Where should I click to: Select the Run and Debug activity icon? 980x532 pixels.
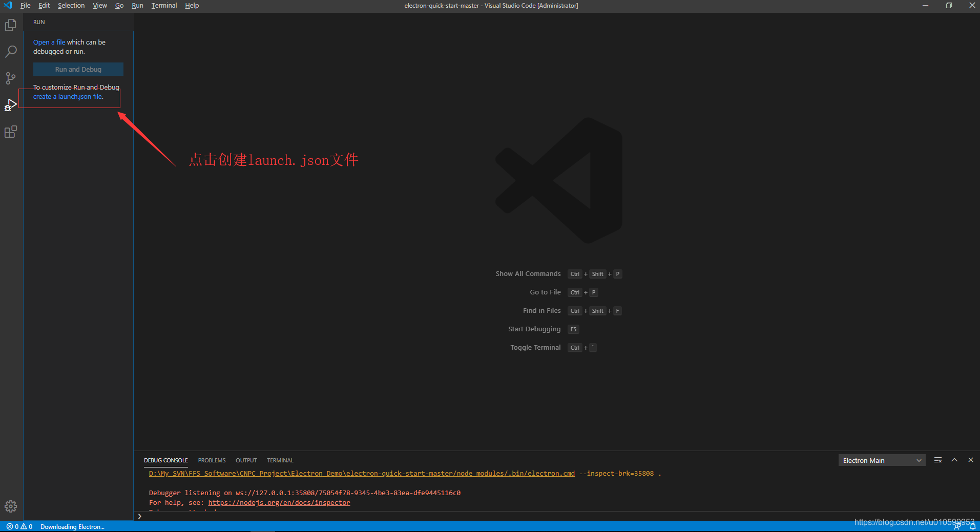tap(11, 105)
